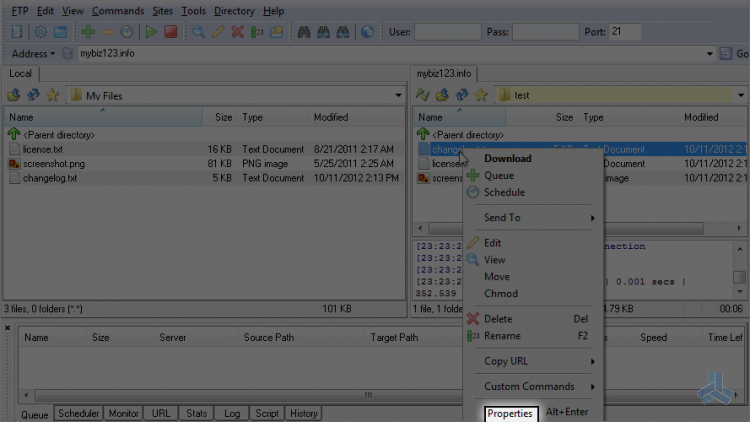Open the Tools menu

[193, 11]
